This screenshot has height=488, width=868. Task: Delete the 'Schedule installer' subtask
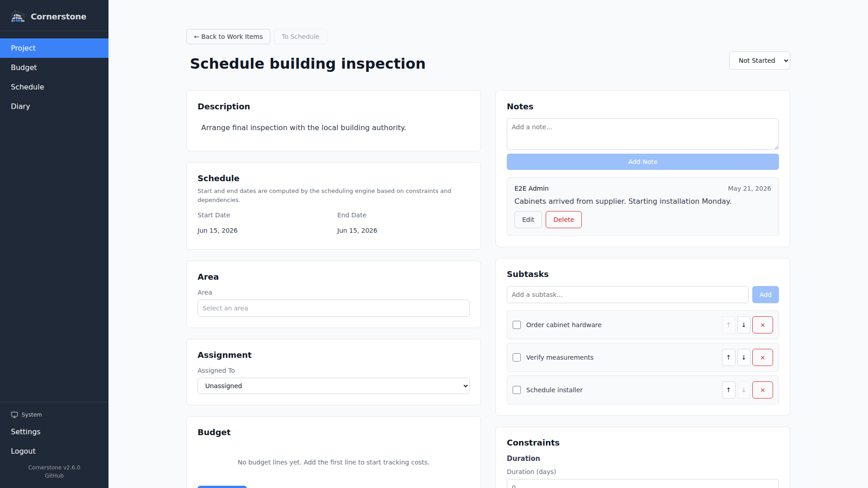click(763, 390)
